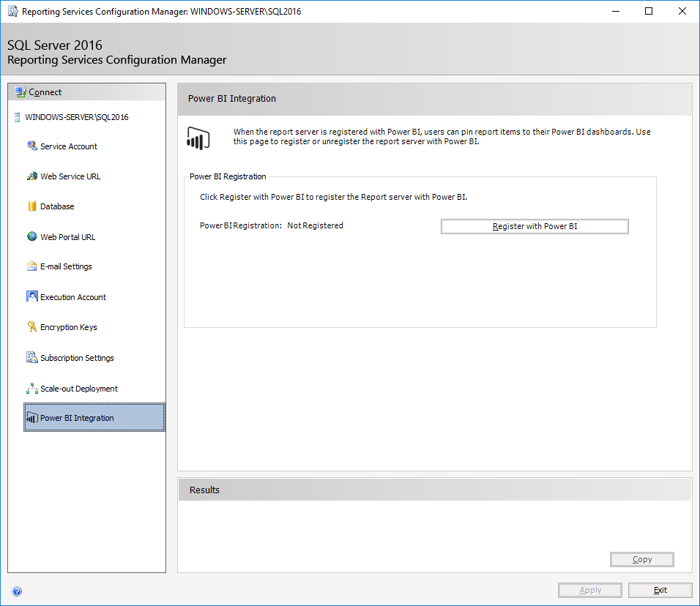Viewport: 700px width, 606px height.
Task: Click the Connect computer icon
Action: coord(21,92)
